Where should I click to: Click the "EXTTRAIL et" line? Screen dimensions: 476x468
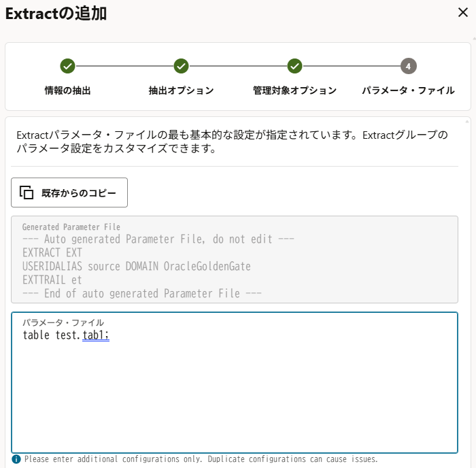pyautogui.click(x=52, y=280)
